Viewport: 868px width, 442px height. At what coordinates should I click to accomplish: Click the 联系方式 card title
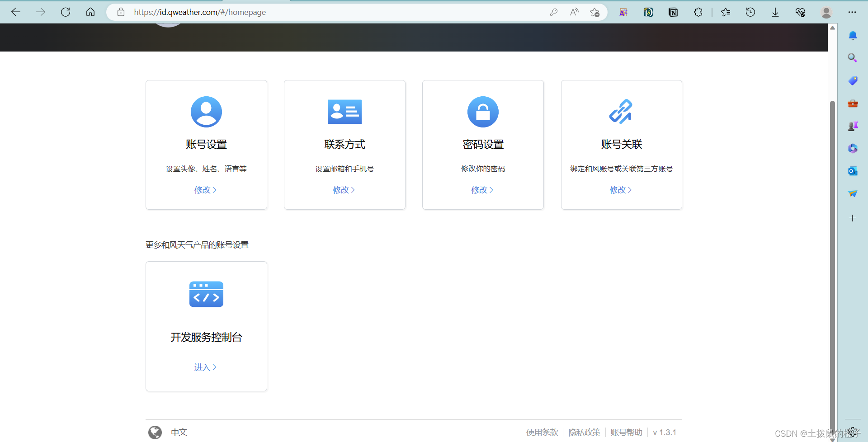344,145
